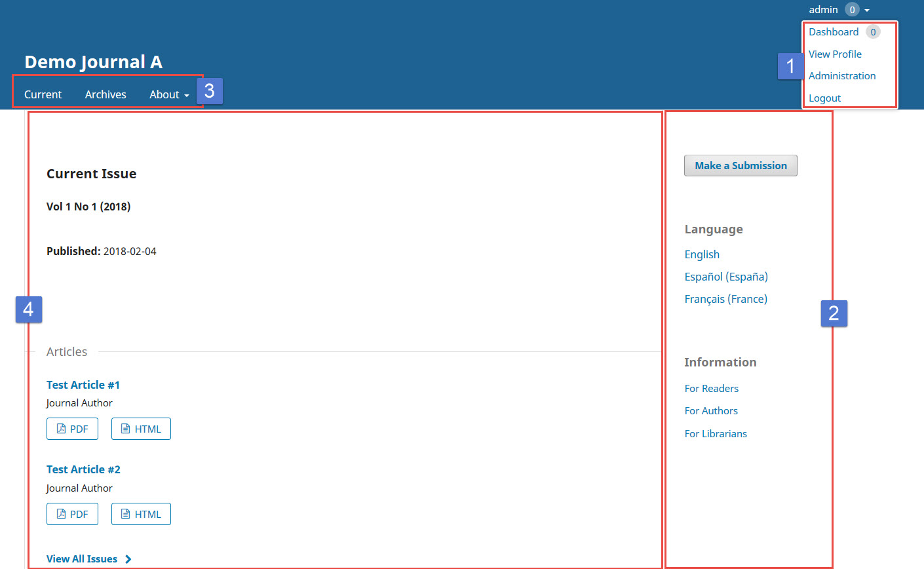924x569 pixels.
Task: Open the HTML version of Test Article #2
Action: click(141, 513)
